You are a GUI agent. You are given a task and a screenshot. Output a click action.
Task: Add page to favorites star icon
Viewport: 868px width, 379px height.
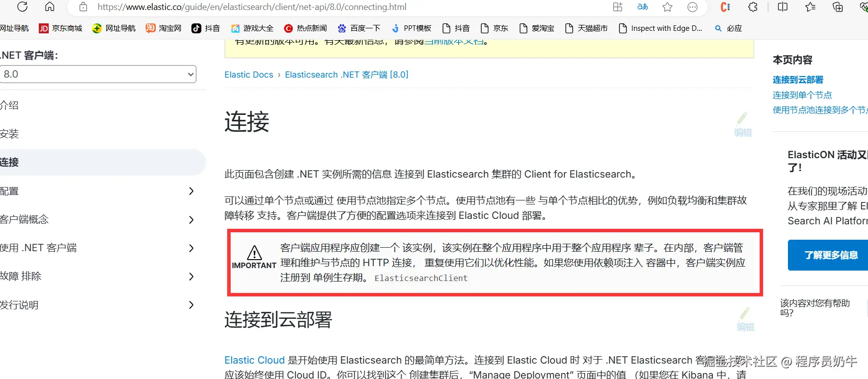668,7
